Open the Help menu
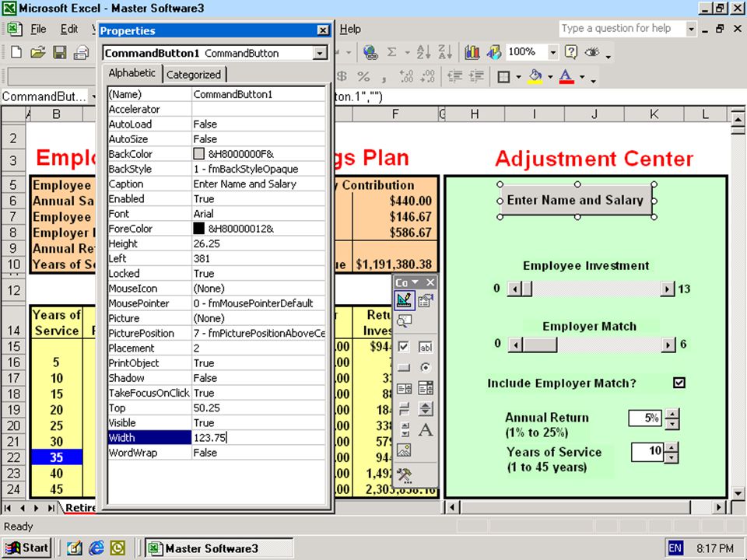Image resolution: width=747 pixels, height=560 pixels. click(350, 29)
